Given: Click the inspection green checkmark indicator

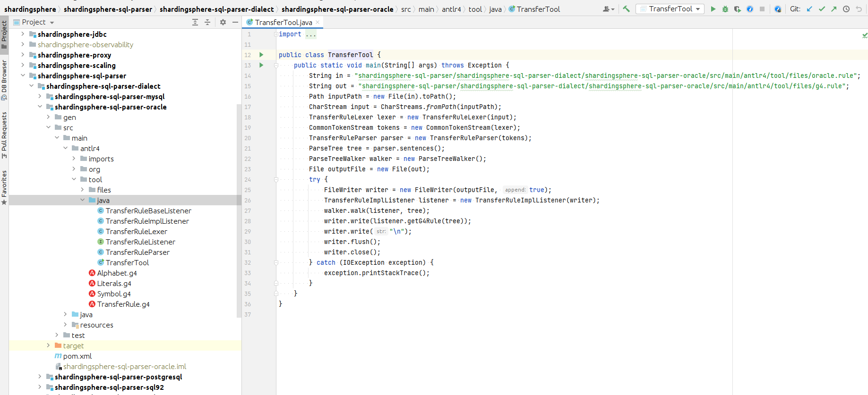Looking at the screenshot, I should point(864,35).
